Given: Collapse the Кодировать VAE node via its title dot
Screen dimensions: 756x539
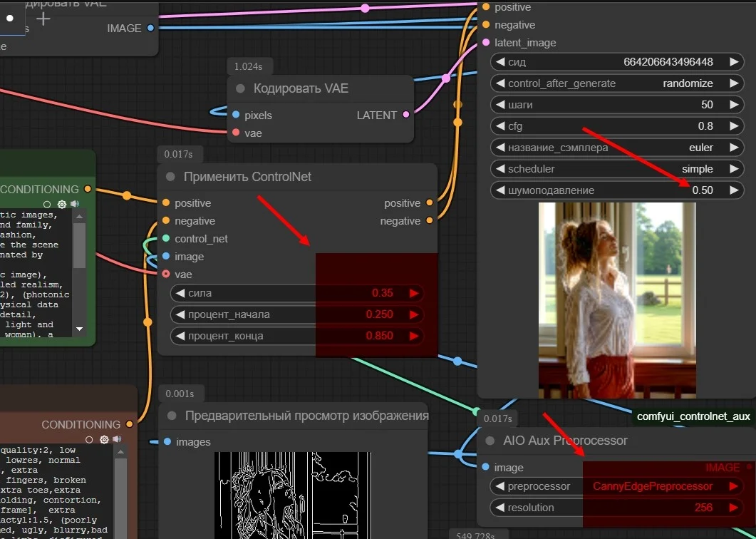Looking at the screenshot, I should (240, 88).
